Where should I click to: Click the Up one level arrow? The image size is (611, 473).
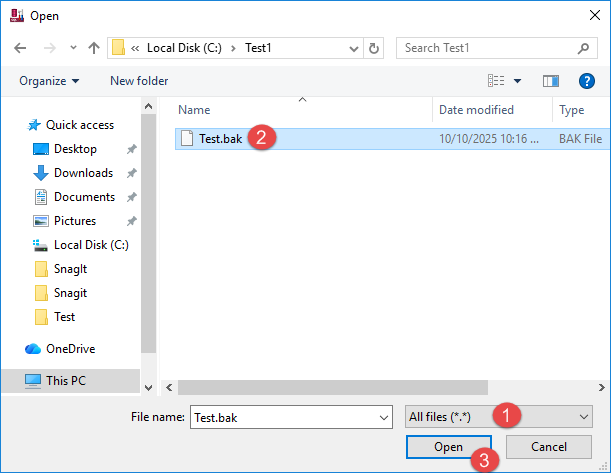point(94,48)
